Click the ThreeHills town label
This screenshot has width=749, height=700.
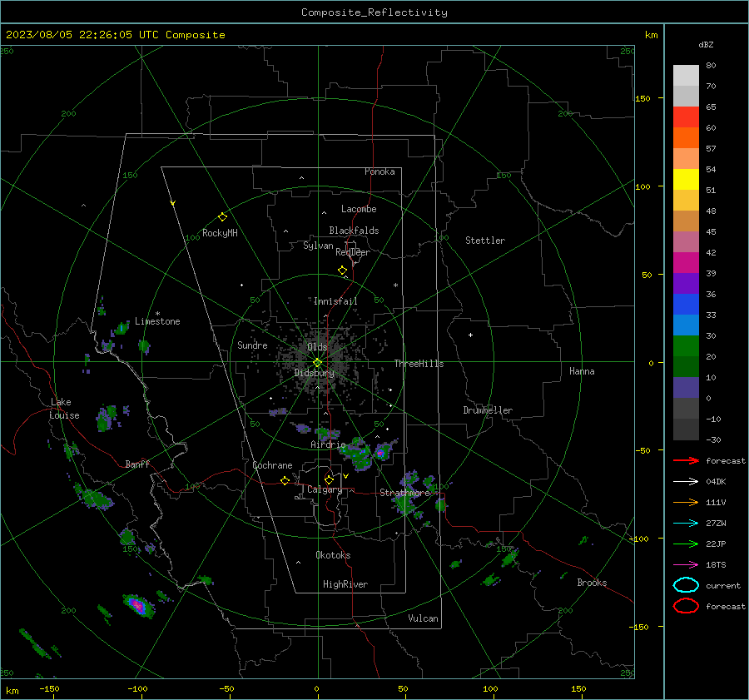point(419,364)
